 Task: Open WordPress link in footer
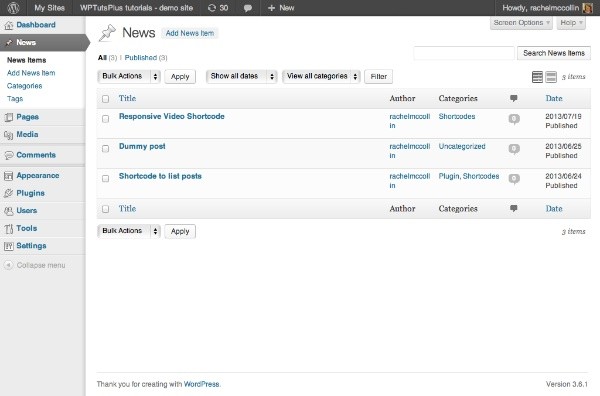202,384
